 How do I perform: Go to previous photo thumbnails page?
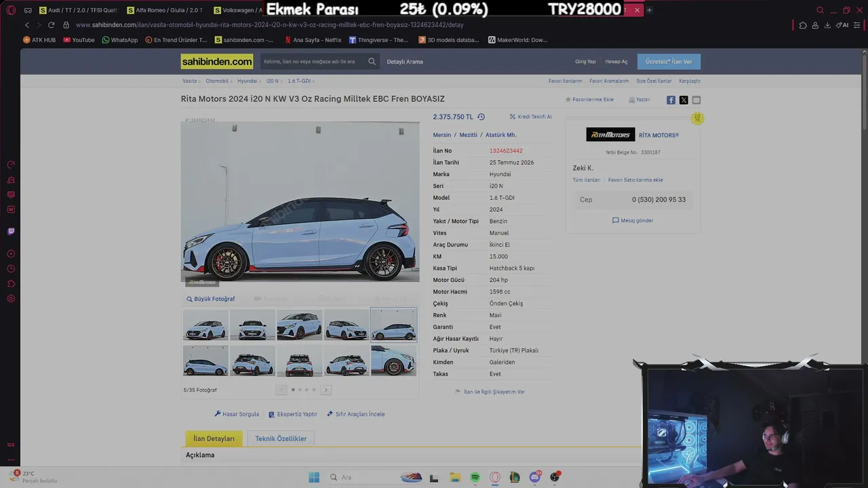pyautogui.click(x=281, y=390)
